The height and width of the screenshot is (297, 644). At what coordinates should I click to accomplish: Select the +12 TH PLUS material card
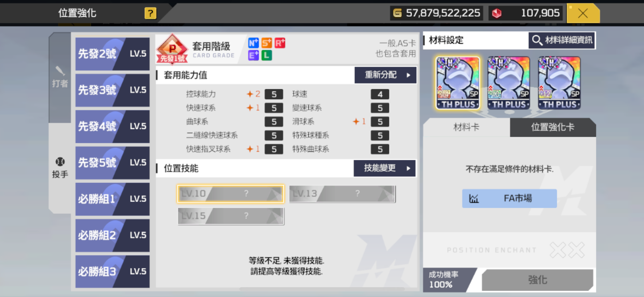[x=559, y=83]
